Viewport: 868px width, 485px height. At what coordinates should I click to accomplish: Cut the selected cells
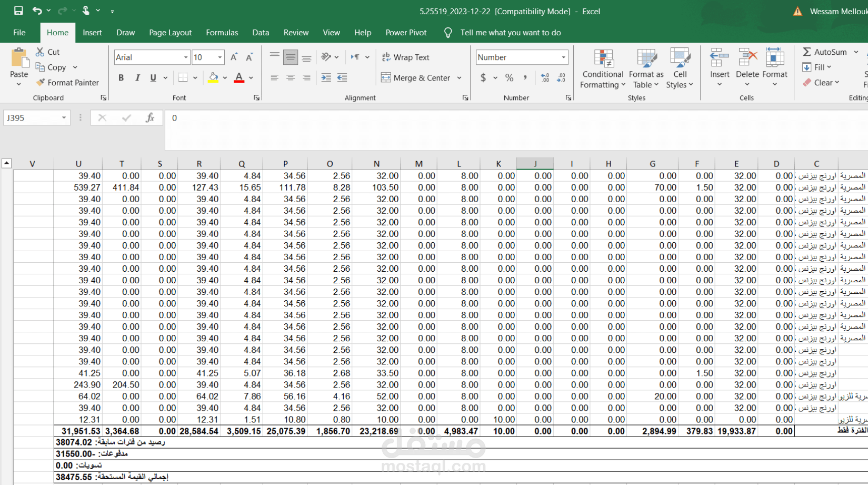48,52
